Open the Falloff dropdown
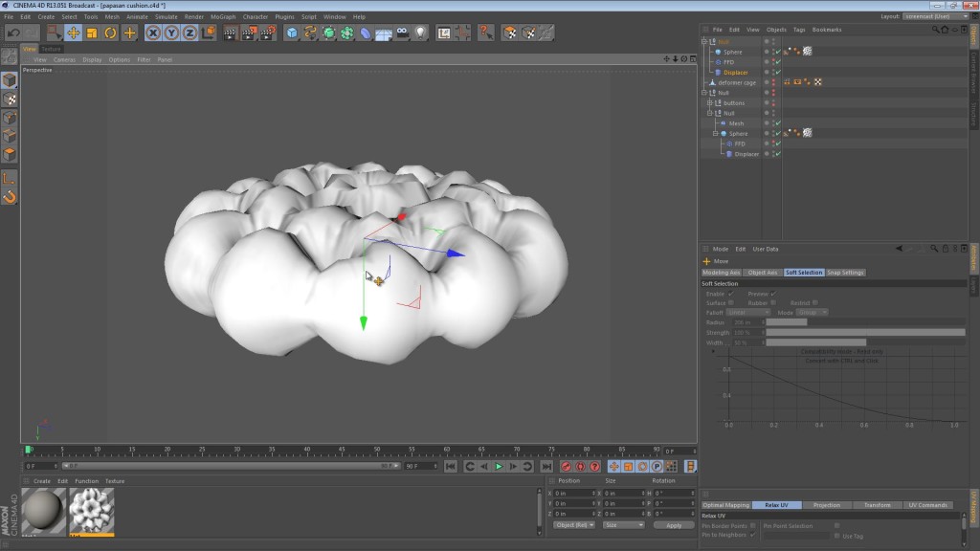980x551 pixels. click(x=748, y=313)
